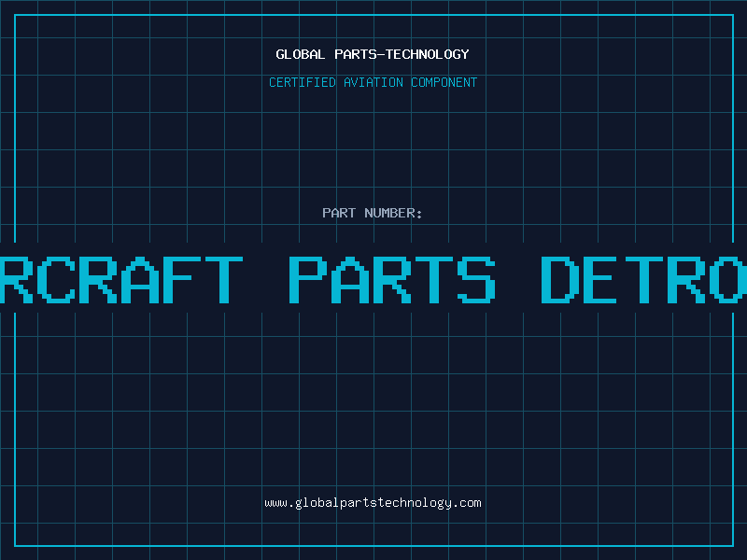Click the letter P starting the large PARTS

coord(308,280)
